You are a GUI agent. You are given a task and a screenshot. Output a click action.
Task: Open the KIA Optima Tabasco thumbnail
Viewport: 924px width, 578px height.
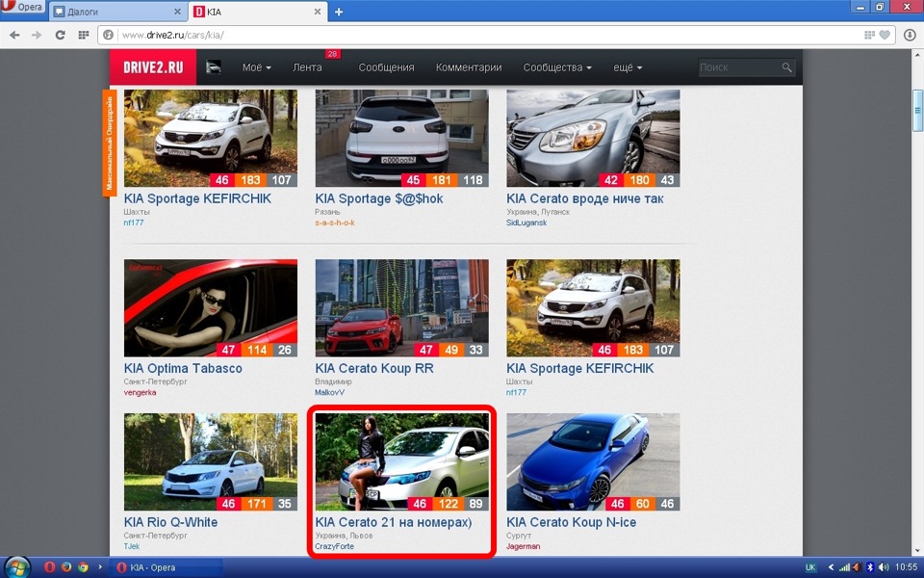pos(211,308)
